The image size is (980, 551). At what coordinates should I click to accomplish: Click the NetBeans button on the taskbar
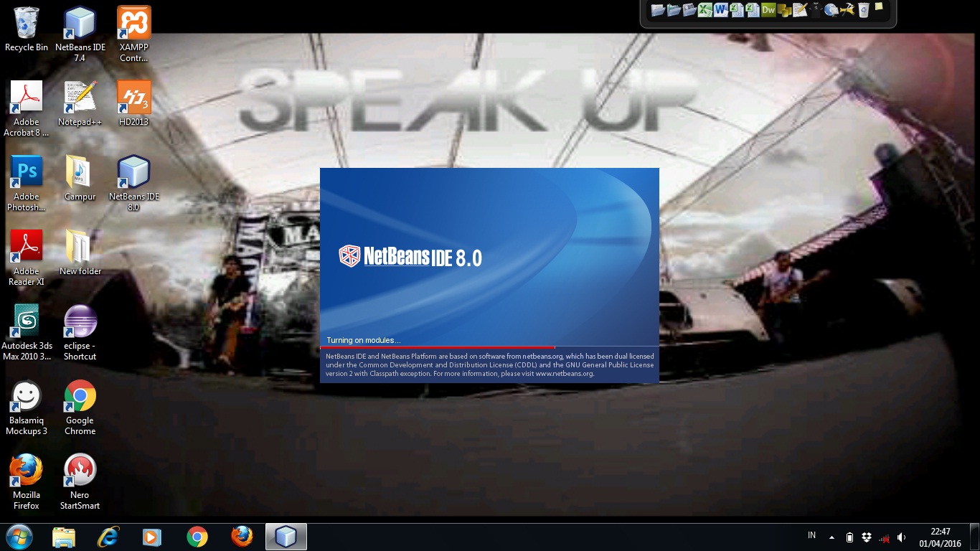click(286, 537)
